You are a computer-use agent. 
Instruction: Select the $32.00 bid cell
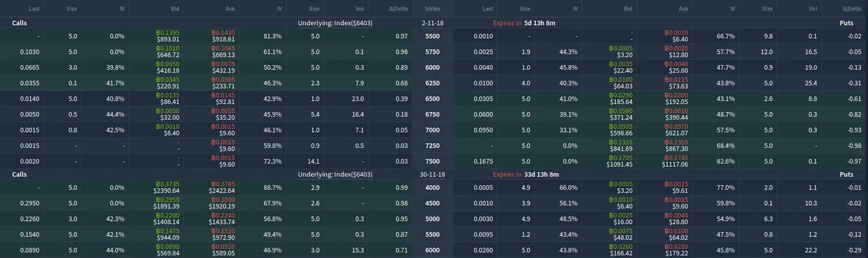click(x=168, y=114)
